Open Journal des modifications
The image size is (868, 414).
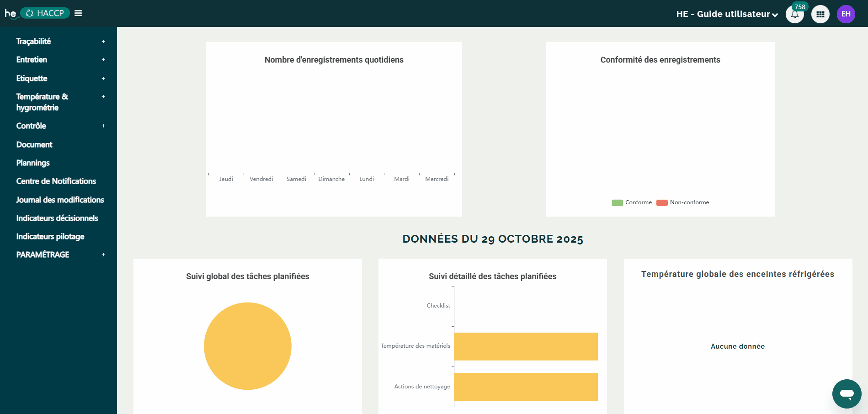point(60,200)
